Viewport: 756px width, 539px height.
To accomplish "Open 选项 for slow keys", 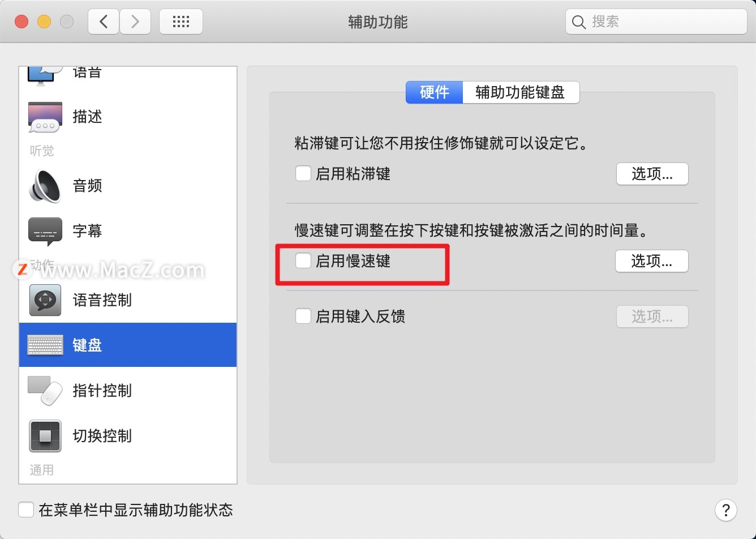I will pos(652,261).
